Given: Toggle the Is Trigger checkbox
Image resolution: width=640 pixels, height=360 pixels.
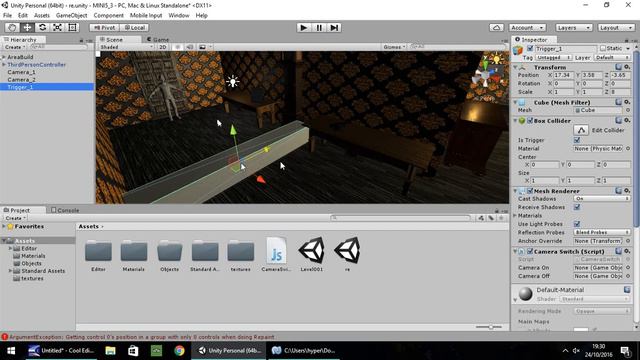Looking at the screenshot, I should click(x=577, y=140).
